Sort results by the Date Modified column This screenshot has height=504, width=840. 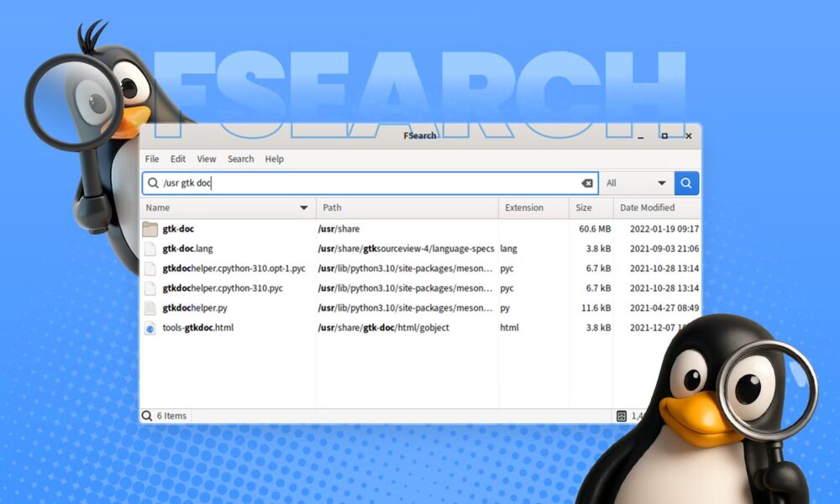pyautogui.click(x=648, y=207)
